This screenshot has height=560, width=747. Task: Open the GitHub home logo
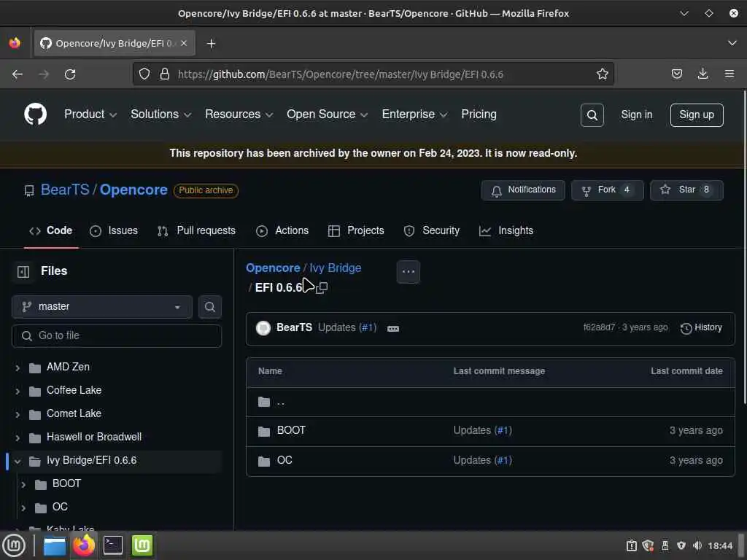[35, 114]
